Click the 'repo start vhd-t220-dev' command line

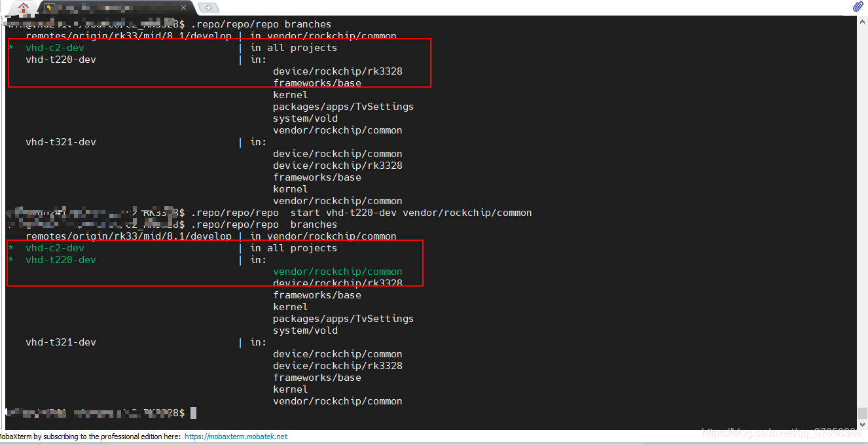click(x=361, y=213)
